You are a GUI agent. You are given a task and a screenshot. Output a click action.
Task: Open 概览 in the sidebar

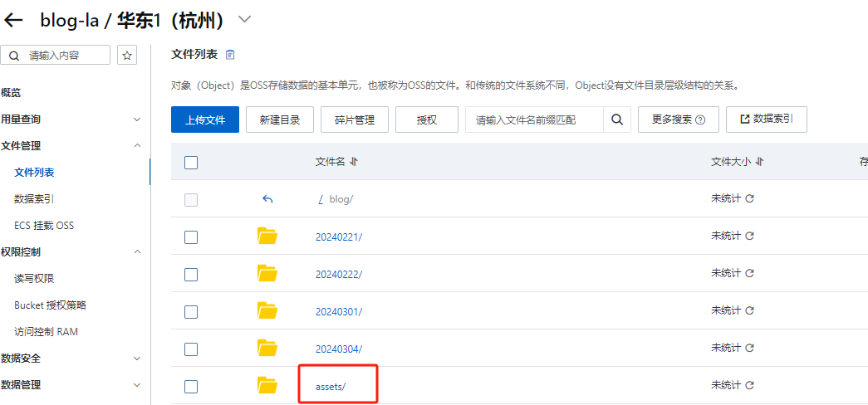coord(11,92)
